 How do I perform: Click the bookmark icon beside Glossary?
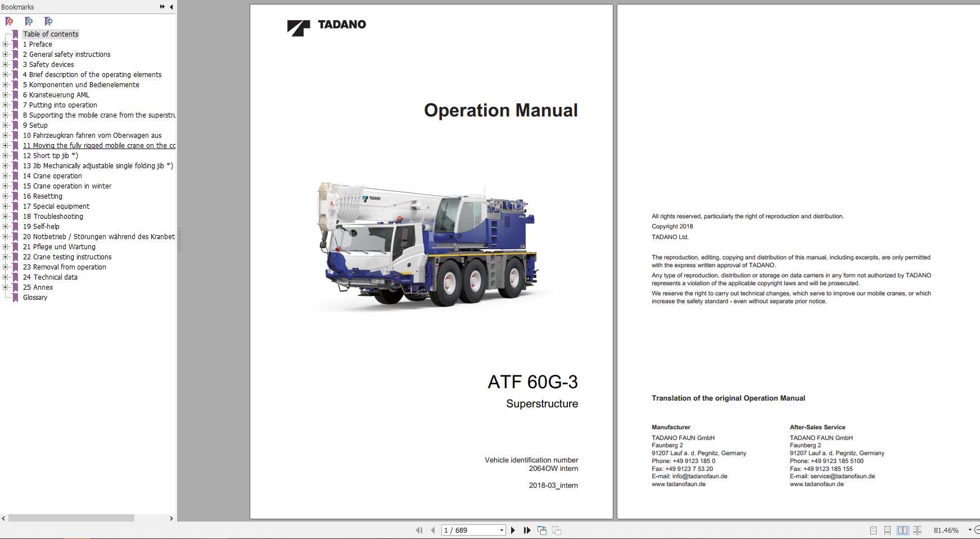click(x=15, y=297)
